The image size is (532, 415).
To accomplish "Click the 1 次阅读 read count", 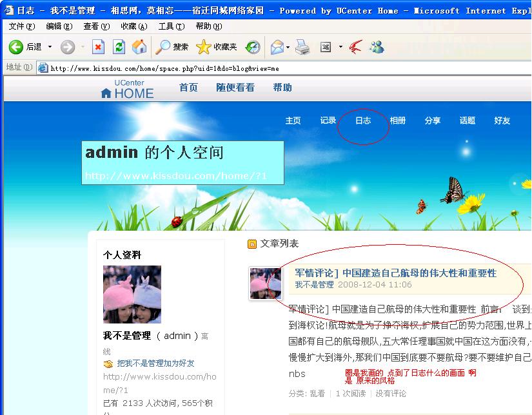I will tap(351, 394).
